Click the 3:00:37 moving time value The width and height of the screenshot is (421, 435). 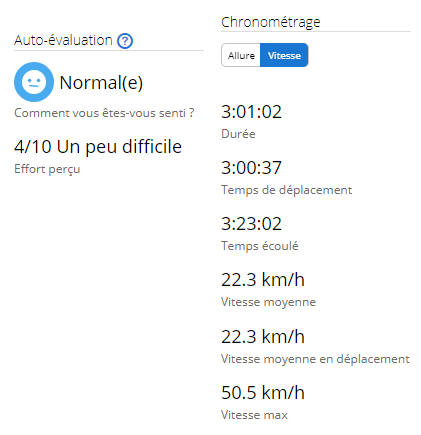click(x=251, y=168)
